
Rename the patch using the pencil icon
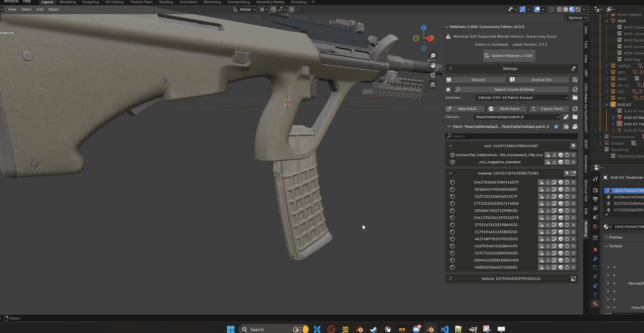coord(566,117)
